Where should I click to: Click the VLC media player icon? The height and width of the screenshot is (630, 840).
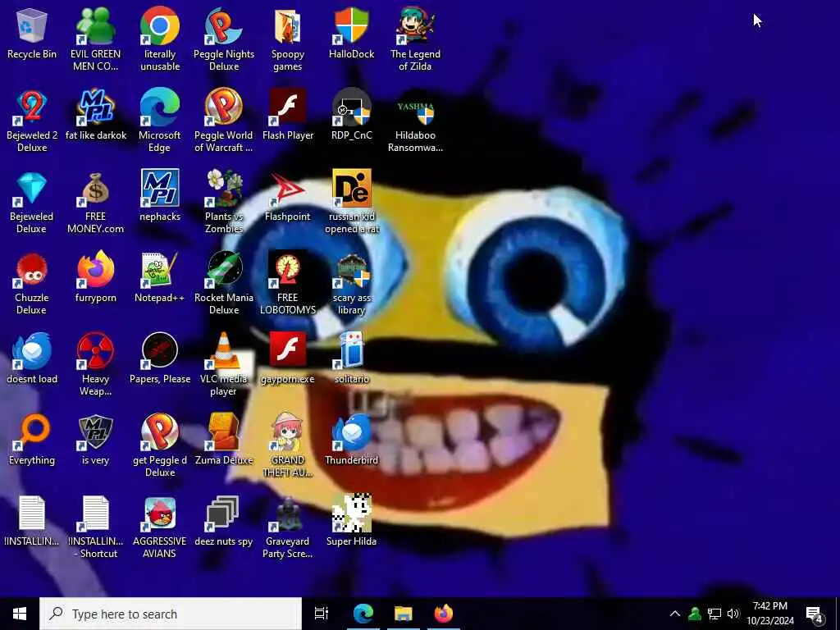tap(224, 351)
